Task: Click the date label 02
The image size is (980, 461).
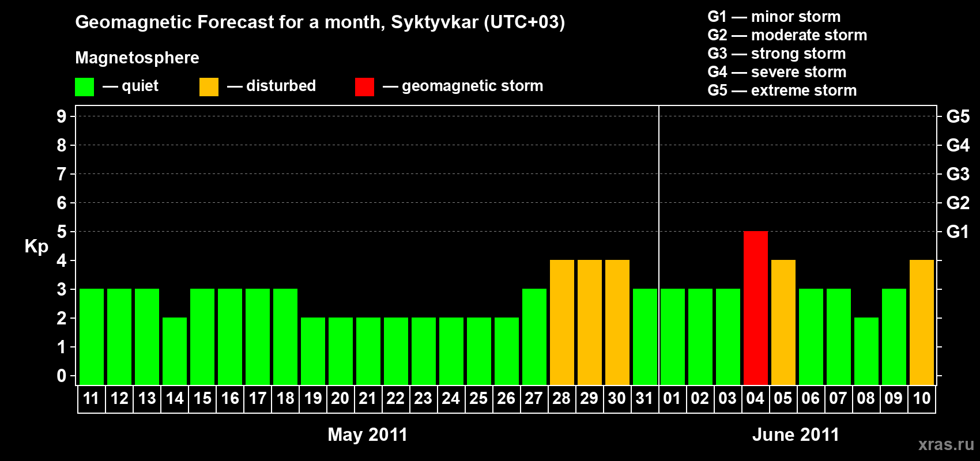Action: click(700, 399)
